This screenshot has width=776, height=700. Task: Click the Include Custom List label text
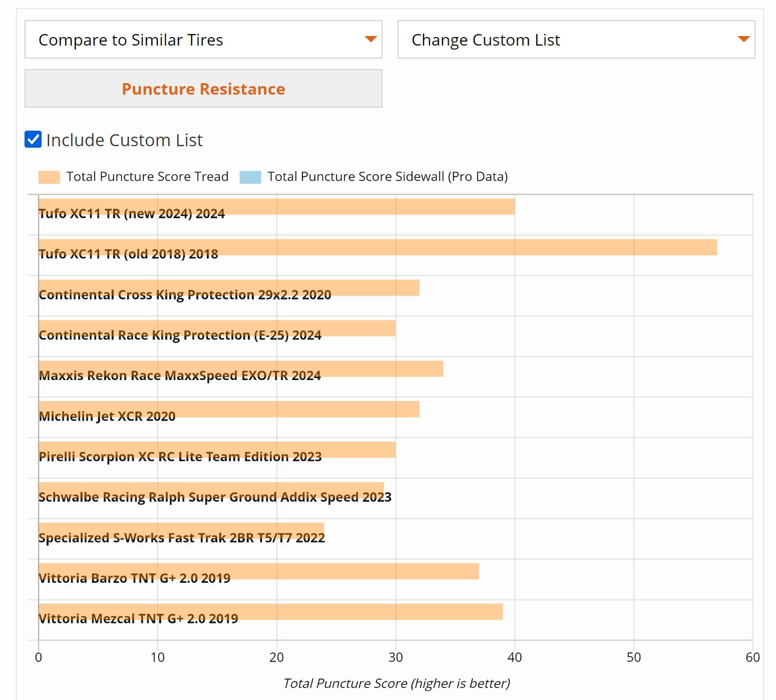[x=124, y=140]
